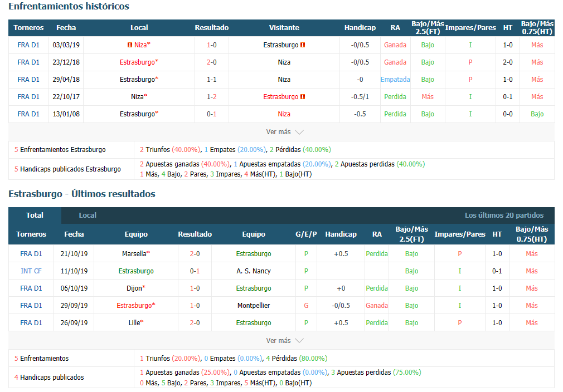Click 'Torneros' header in historical table
The width and height of the screenshot is (563, 392).
pos(28,28)
